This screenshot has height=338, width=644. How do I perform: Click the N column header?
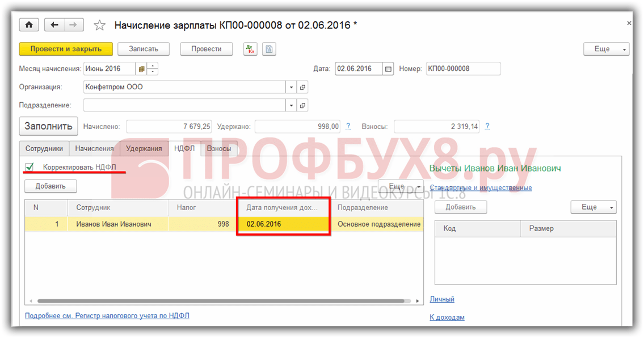point(46,208)
